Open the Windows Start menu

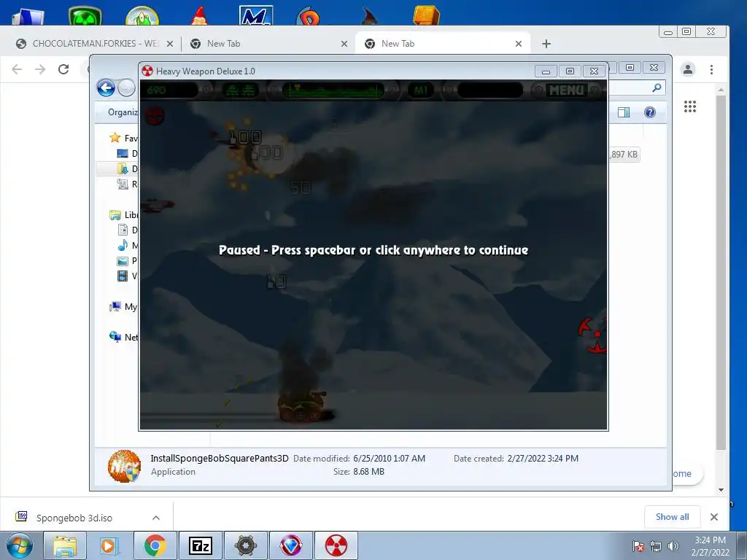click(19, 545)
